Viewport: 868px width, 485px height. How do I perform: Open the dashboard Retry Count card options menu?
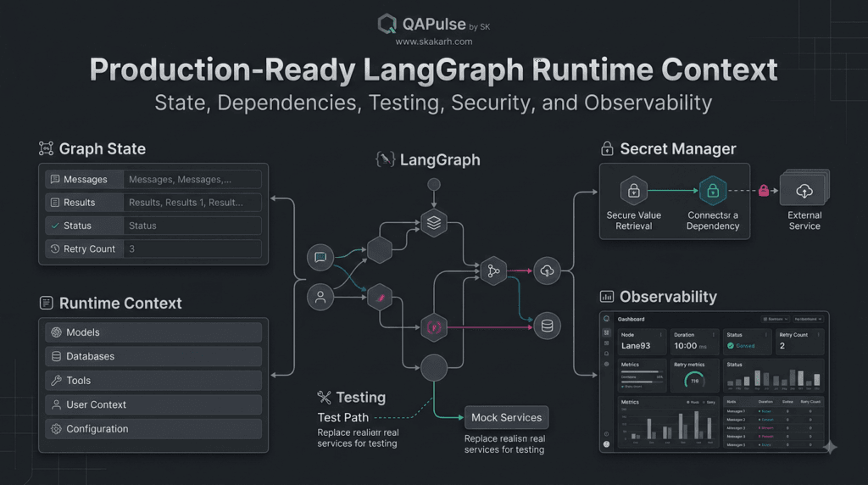click(818, 334)
